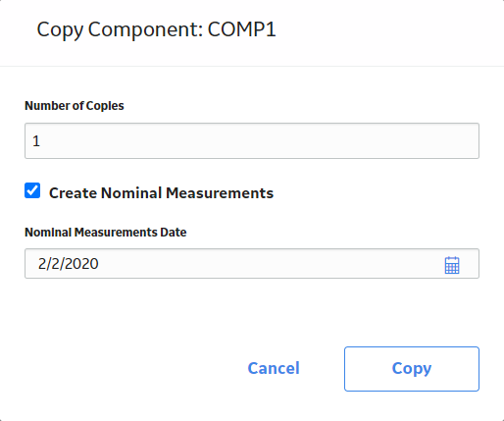Image resolution: width=504 pixels, height=421 pixels.
Task: Uncheck the Create Nominal Measurements checkbox
Action: coord(32,190)
